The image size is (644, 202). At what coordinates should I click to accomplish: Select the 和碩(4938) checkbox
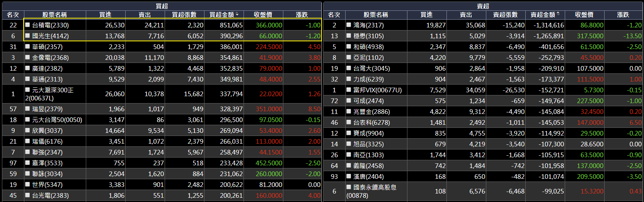[349, 46]
